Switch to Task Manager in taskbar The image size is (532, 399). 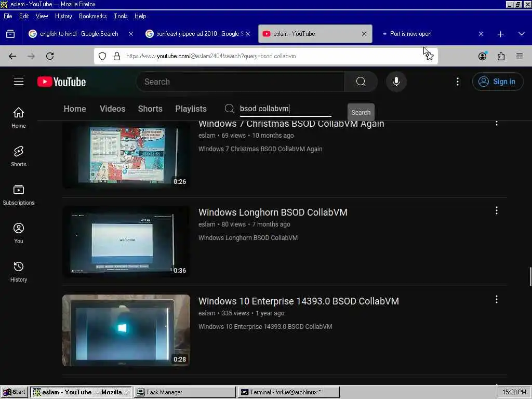185,392
